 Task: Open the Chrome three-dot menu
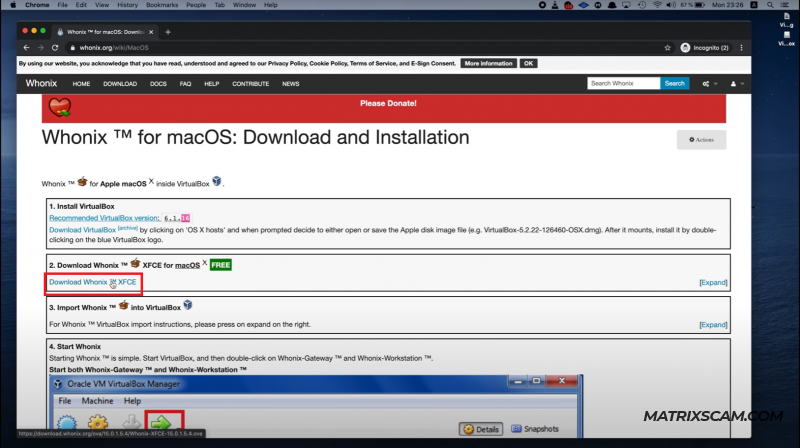click(x=741, y=47)
